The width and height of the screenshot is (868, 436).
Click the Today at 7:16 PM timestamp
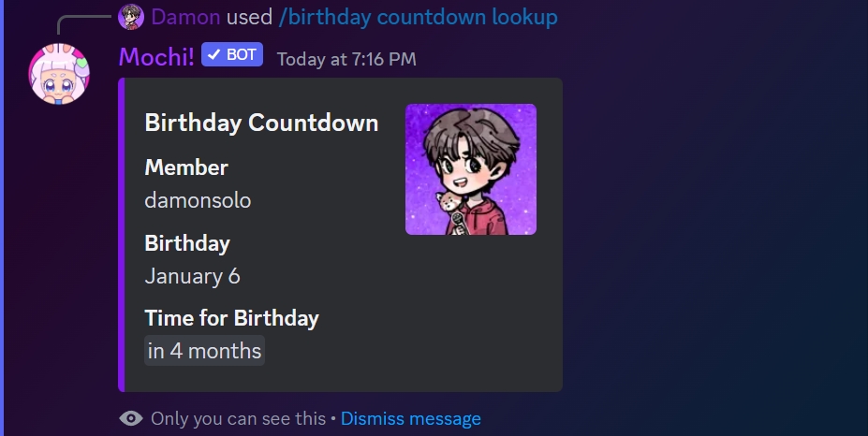tap(346, 59)
